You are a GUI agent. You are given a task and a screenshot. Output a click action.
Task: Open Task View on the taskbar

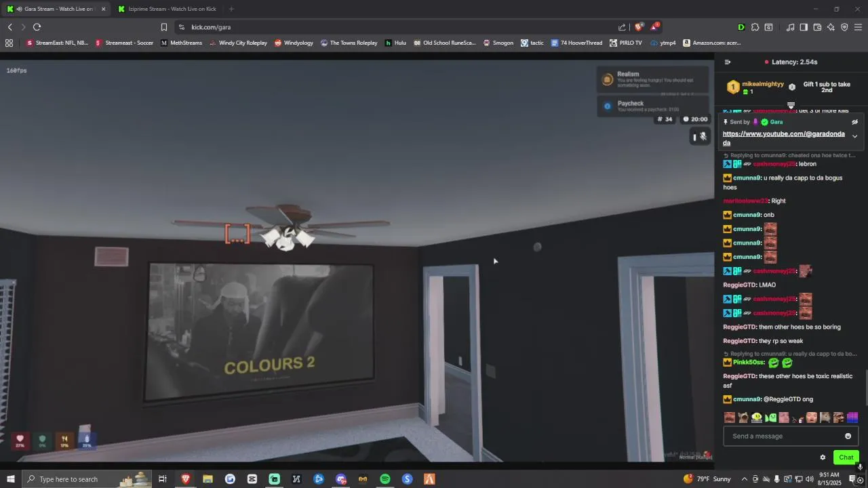click(163, 479)
